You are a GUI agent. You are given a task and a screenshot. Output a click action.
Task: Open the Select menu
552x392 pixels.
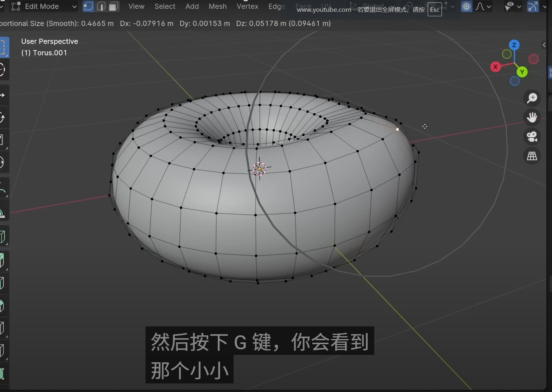pyautogui.click(x=165, y=6)
